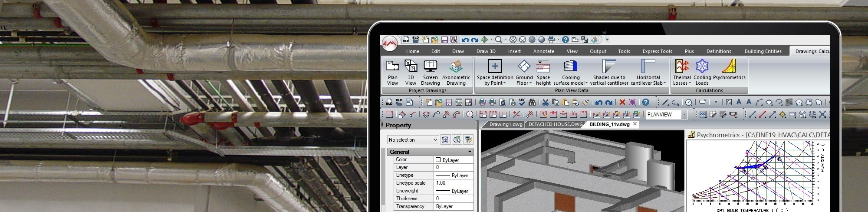Click Save in quick access toolbar
Image resolution: width=868 pixels, height=212 pixels.
pyautogui.click(x=444, y=40)
